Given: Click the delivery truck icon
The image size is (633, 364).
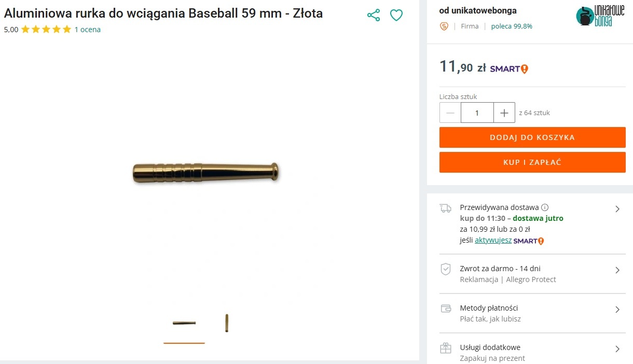Looking at the screenshot, I should (x=445, y=208).
